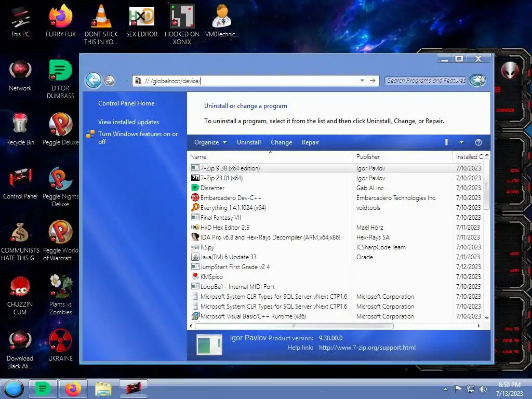Viewport: 532px width, 399px height.
Task: Select the KMSpico program entry
Action: pyautogui.click(x=336, y=277)
